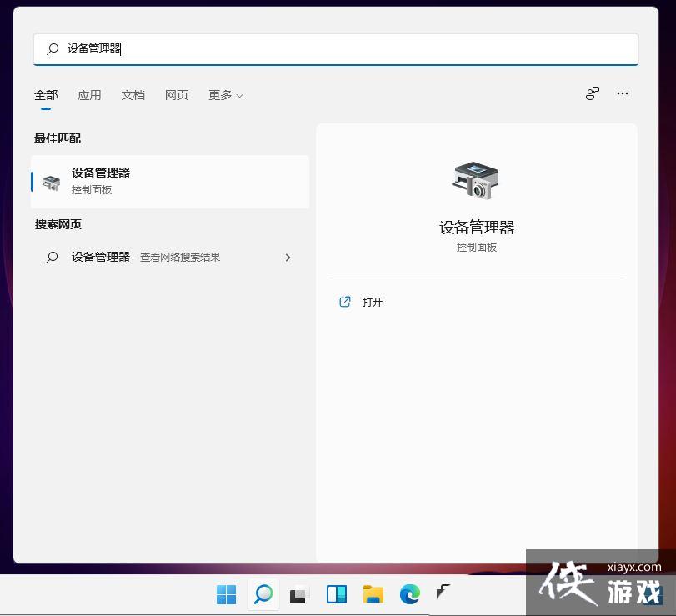Open the ellipsis options menu at top right
The image size is (676, 616).
[622, 93]
